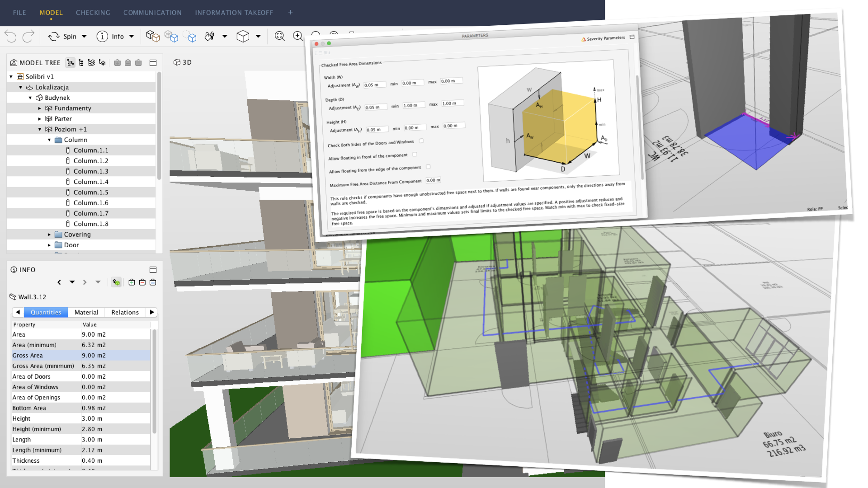Toggle green cube follow-selection button in Info
The height and width of the screenshot is (488, 868).
[116, 282]
